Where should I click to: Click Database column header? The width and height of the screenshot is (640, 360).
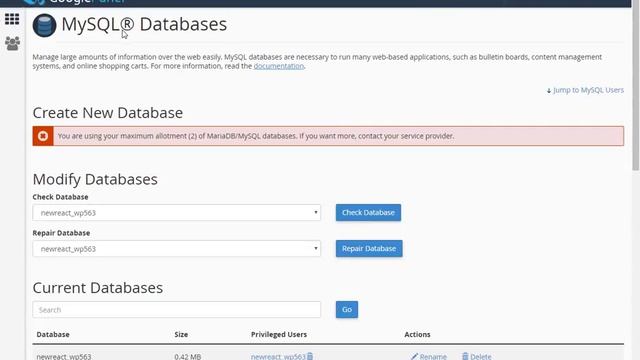click(53, 334)
